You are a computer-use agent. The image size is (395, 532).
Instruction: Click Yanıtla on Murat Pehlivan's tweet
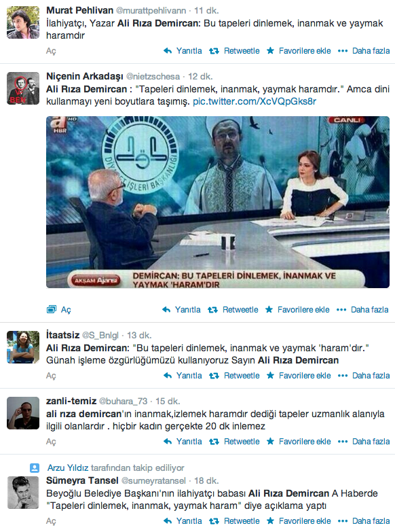(x=189, y=51)
